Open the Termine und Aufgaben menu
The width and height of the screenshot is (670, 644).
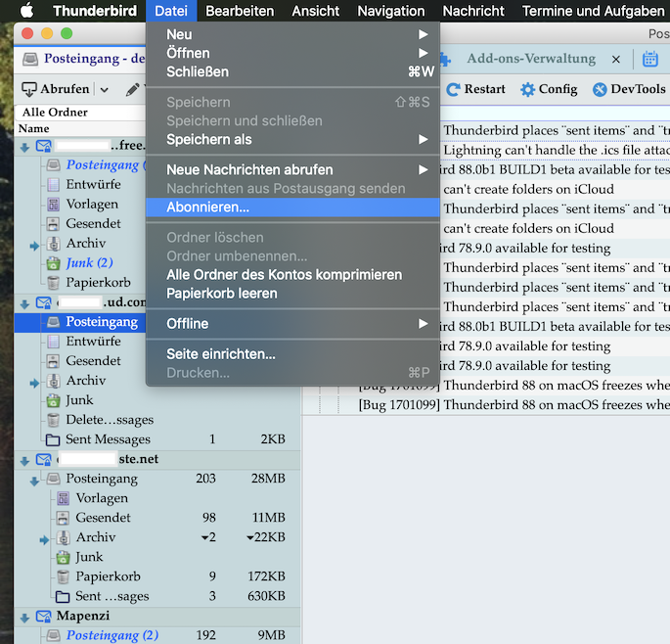click(x=593, y=11)
